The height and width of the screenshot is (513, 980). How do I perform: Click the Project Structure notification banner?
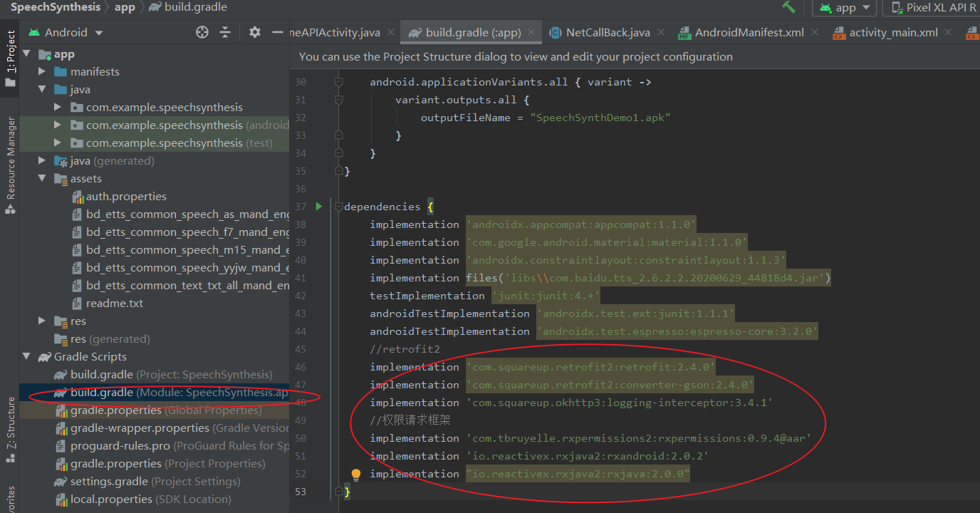pyautogui.click(x=635, y=57)
